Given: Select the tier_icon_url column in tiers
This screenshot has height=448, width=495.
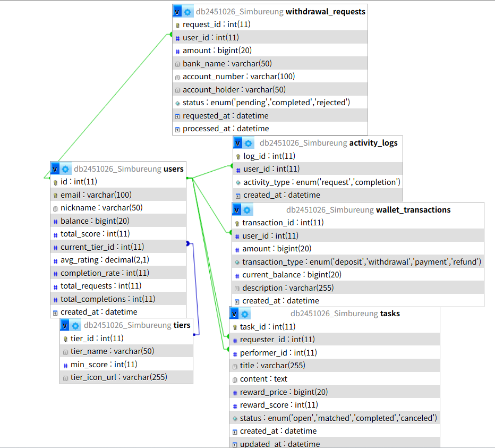Looking at the screenshot, I should [x=118, y=377].
